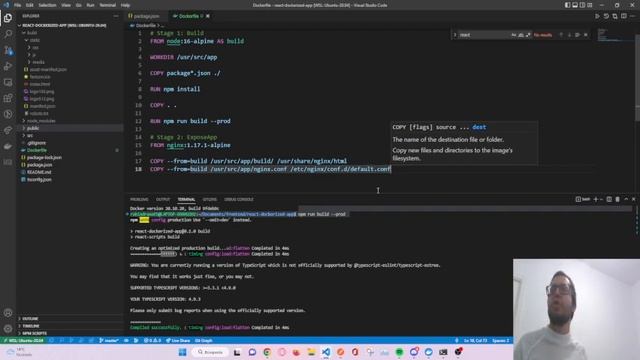Click the Run file play icon in editor toolbar

click(597, 16)
